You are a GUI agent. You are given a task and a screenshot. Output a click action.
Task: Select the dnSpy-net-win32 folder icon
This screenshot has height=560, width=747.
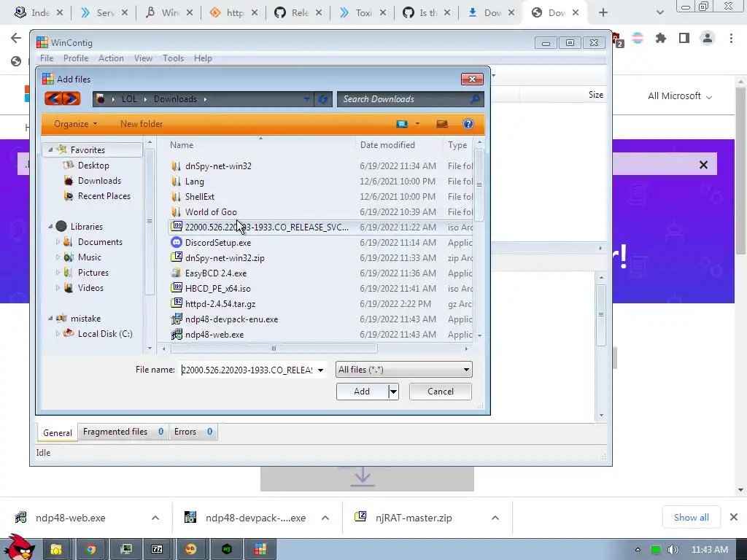(x=177, y=166)
